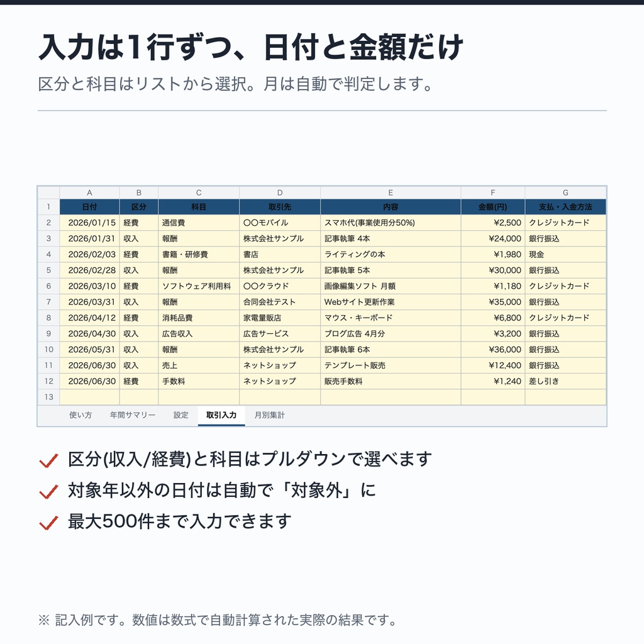The width and height of the screenshot is (644, 644).
Task: Click the 日付 header cell
Action: (x=89, y=207)
